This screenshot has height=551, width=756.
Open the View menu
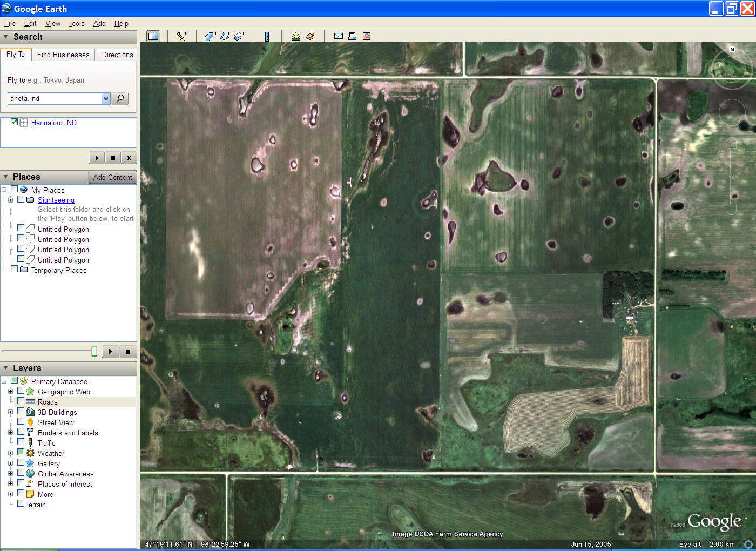(53, 23)
